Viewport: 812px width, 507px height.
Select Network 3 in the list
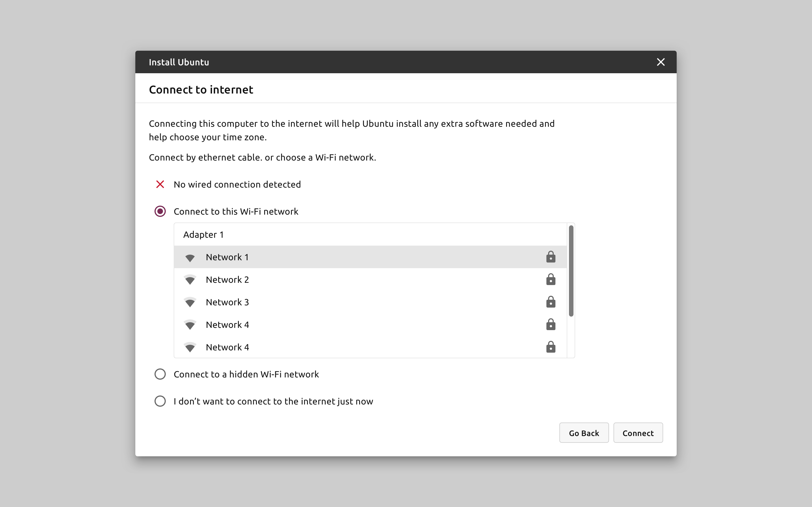click(x=228, y=302)
